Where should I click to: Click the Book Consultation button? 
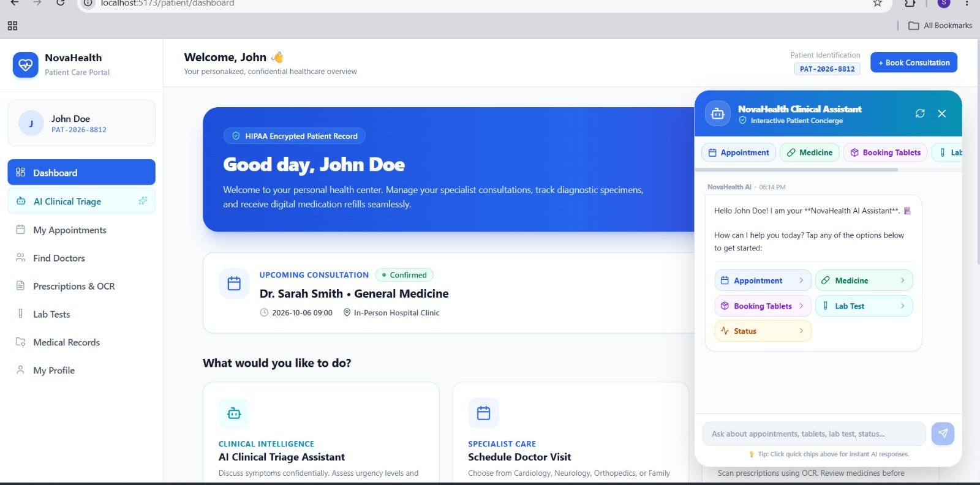pyautogui.click(x=914, y=62)
